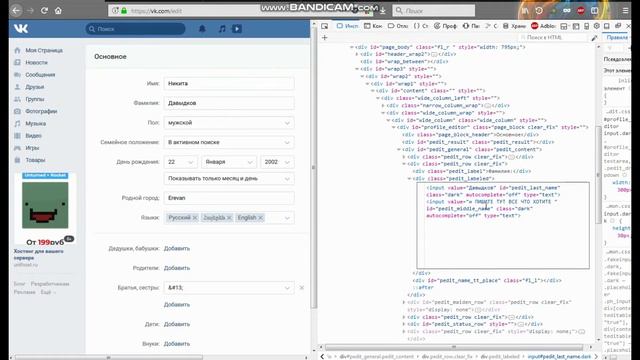Open the VK music note player

[x=222, y=29]
